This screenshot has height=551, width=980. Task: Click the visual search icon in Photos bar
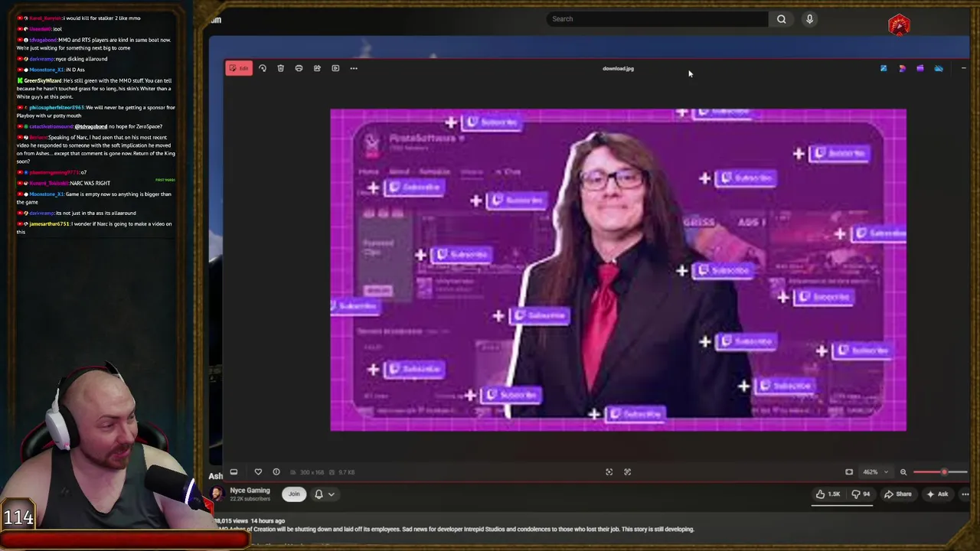(x=628, y=472)
